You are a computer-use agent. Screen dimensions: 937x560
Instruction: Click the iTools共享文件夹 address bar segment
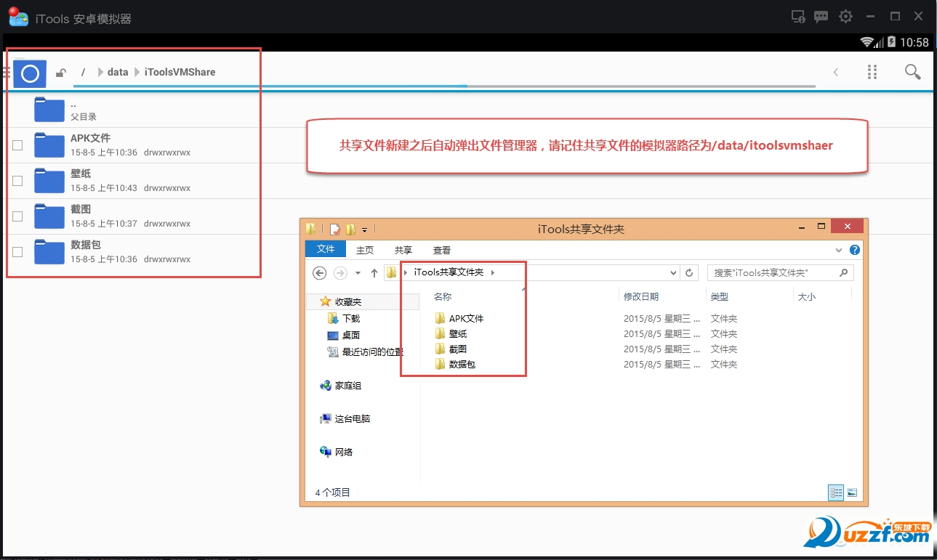(x=449, y=272)
